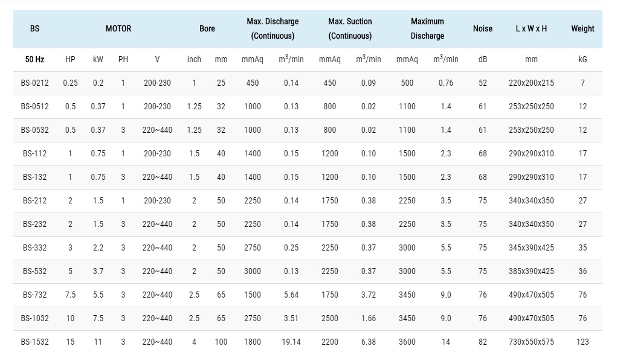Image resolution: width=623 pixels, height=364 pixels.
Task: Click the BS-0212 model name cell
Action: tap(34, 83)
